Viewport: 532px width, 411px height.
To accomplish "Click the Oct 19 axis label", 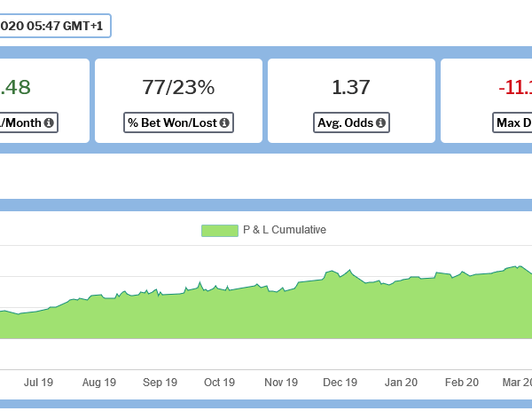I will 219,383.
